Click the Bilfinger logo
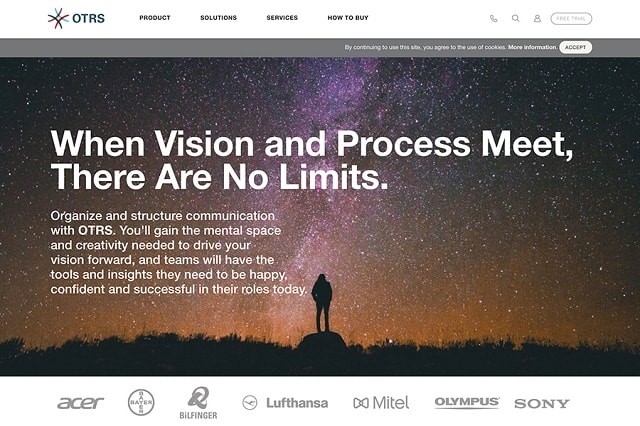The image size is (640, 426). (198, 403)
